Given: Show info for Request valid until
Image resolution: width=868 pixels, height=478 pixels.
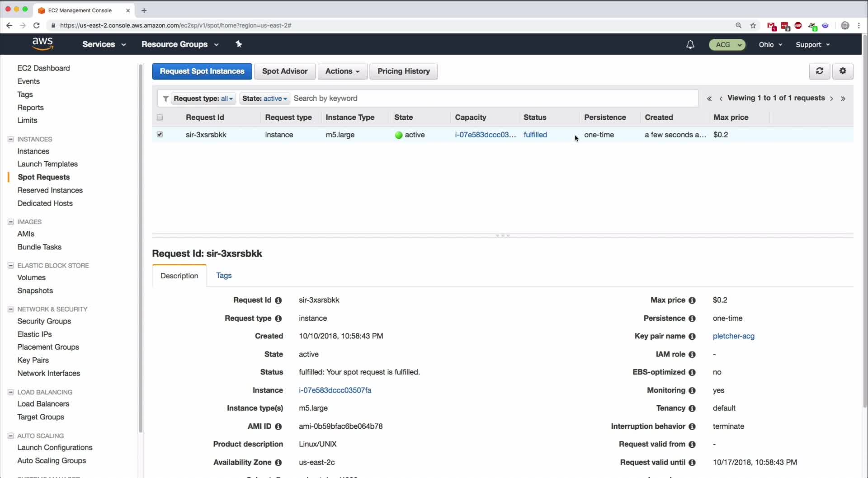Looking at the screenshot, I should click(692, 463).
